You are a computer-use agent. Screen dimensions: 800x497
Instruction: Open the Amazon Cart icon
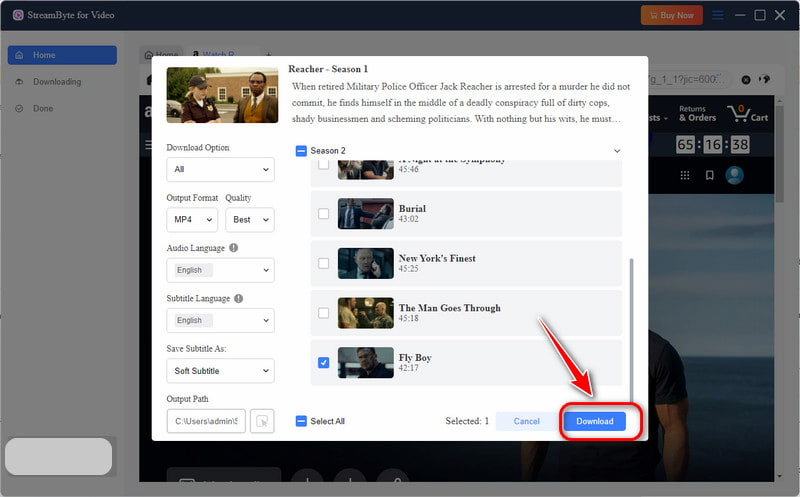click(x=739, y=113)
